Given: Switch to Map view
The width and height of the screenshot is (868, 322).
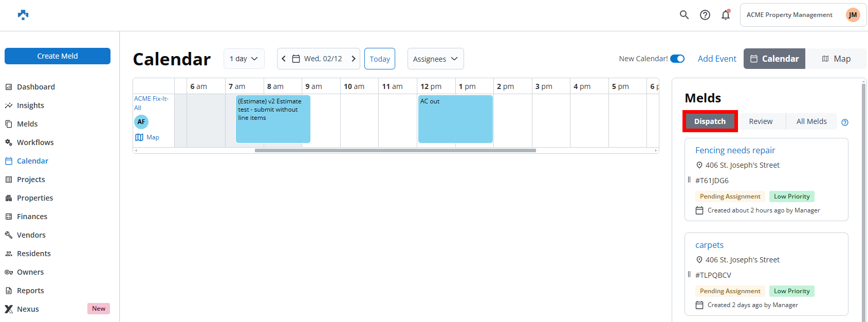Looking at the screenshot, I should pos(836,59).
